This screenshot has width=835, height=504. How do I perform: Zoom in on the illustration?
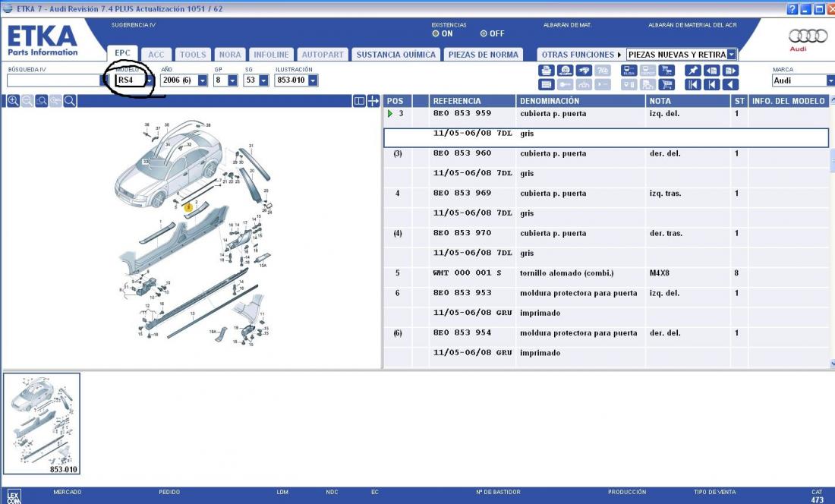pyautogui.click(x=14, y=101)
